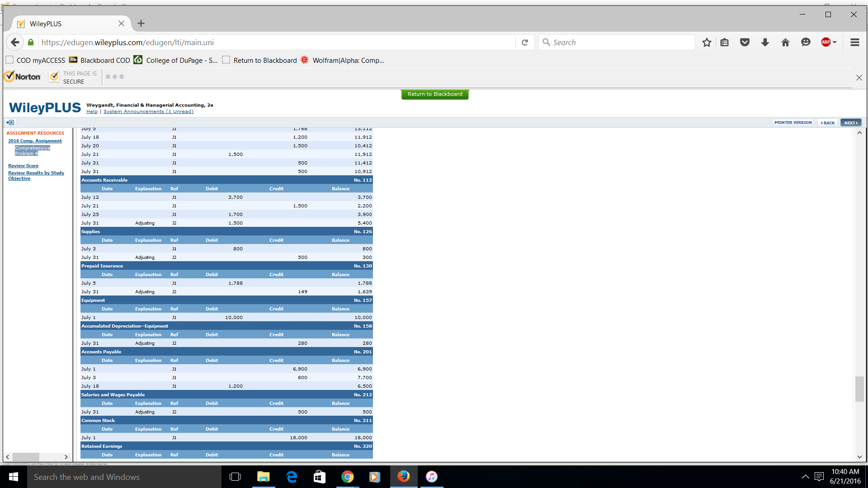Open new browser tab with plus
868x488 pixels.
(x=141, y=23)
